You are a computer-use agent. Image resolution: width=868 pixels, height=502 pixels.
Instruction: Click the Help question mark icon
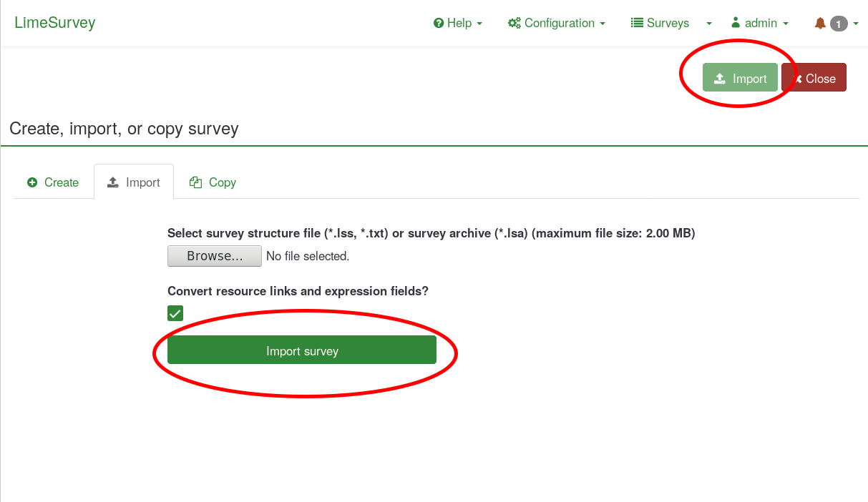(439, 24)
